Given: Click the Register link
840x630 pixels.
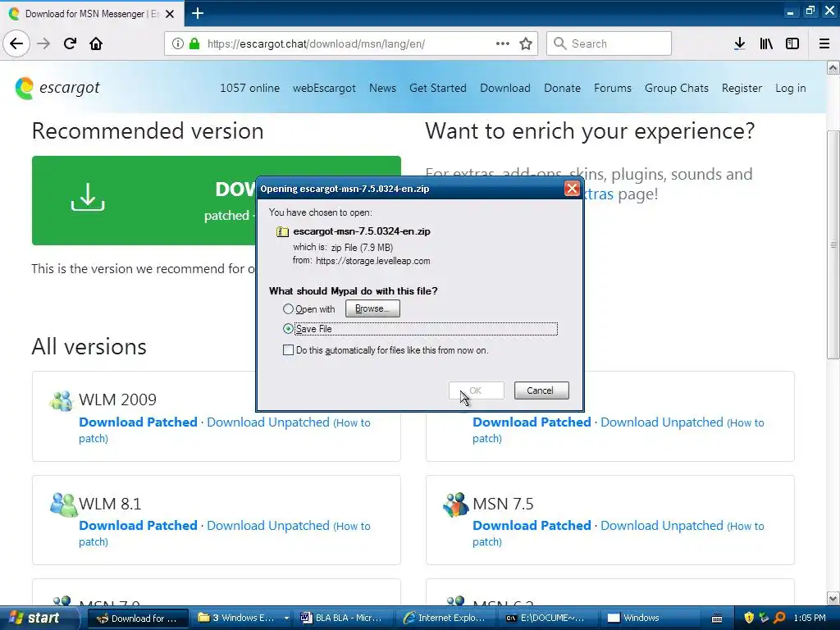Looking at the screenshot, I should point(742,88).
